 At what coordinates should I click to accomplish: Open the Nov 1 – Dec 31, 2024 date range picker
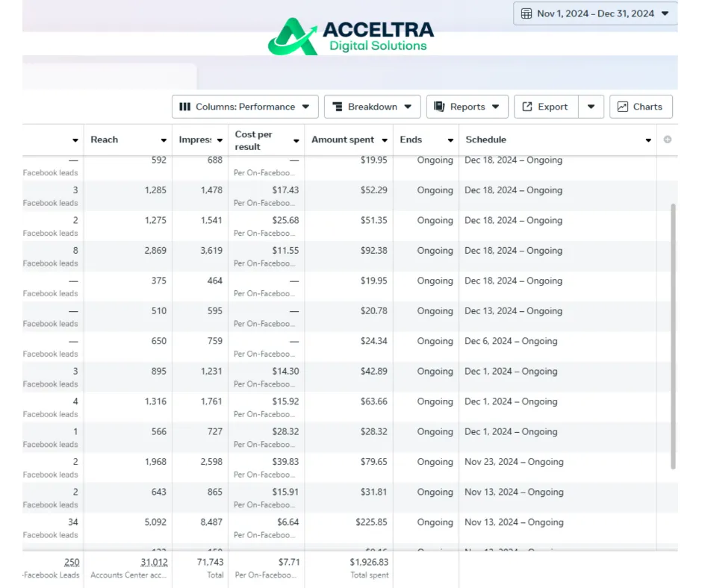[x=595, y=13]
